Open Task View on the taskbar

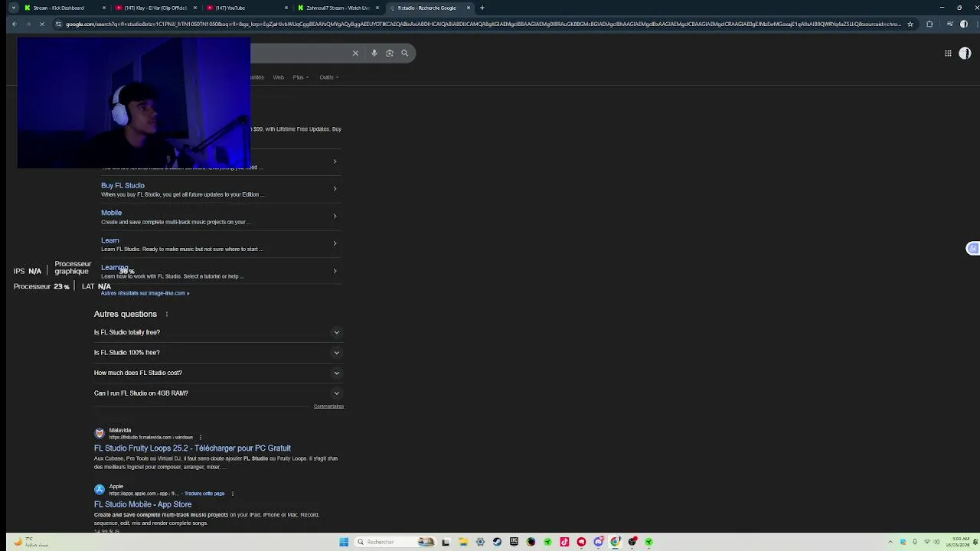pyautogui.click(x=446, y=542)
